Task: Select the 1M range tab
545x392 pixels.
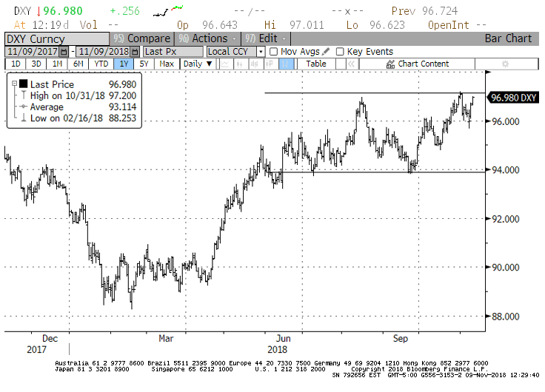Action: (57, 64)
